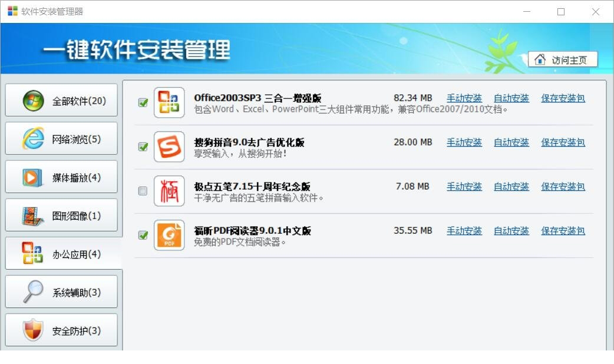This screenshot has height=364, width=614.
Task: Click 保存安装包 for 极点五笔7.15
Action: pyautogui.click(x=563, y=187)
